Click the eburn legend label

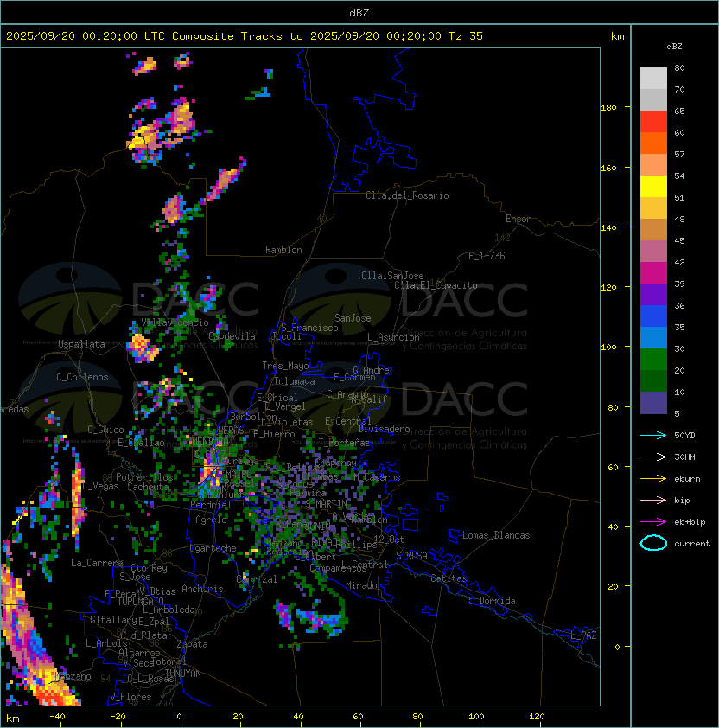pyautogui.click(x=687, y=479)
